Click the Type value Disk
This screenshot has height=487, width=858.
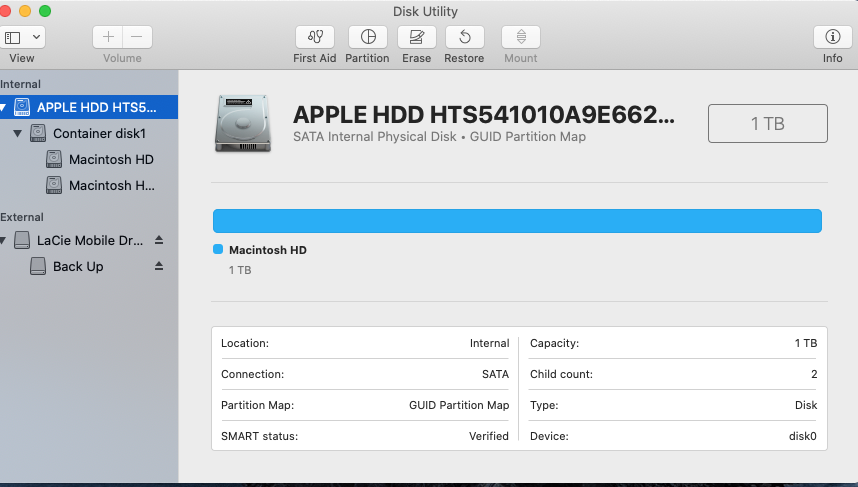point(806,405)
